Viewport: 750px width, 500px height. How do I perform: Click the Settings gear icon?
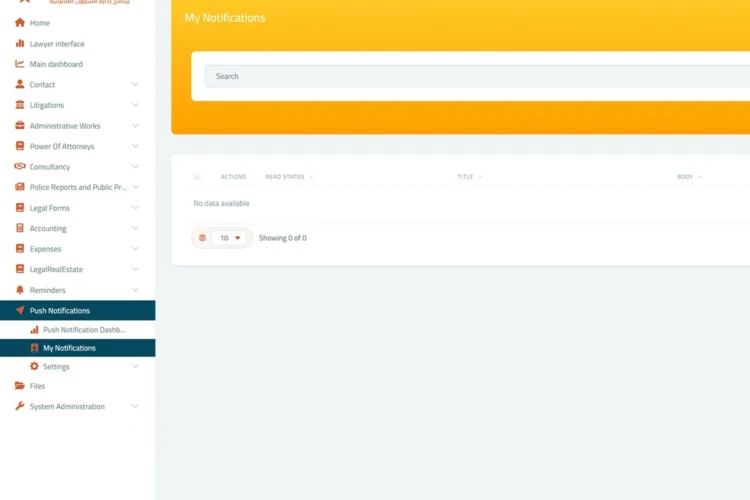34,366
